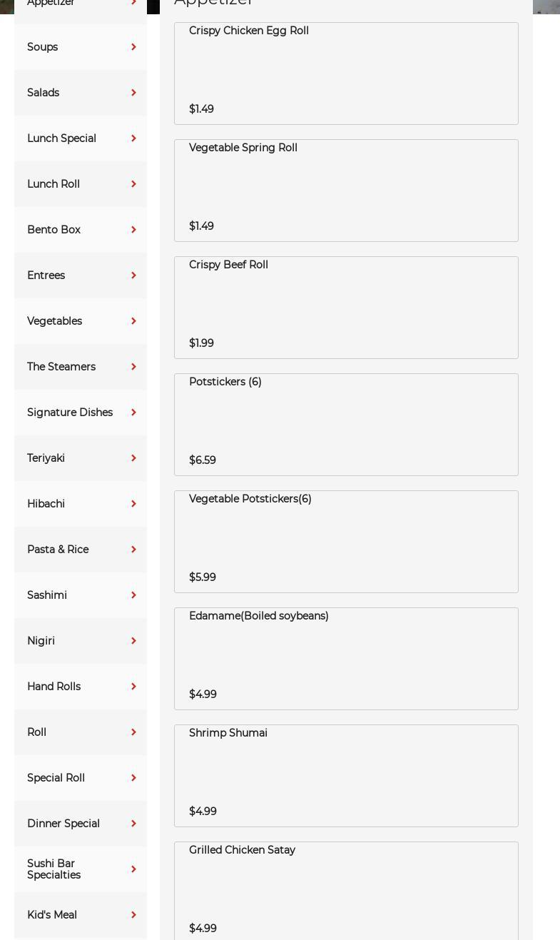Viewport: 560px width, 940px height.
Task: Click the red chevron beside Nigiri
Action: (x=133, y=641)
